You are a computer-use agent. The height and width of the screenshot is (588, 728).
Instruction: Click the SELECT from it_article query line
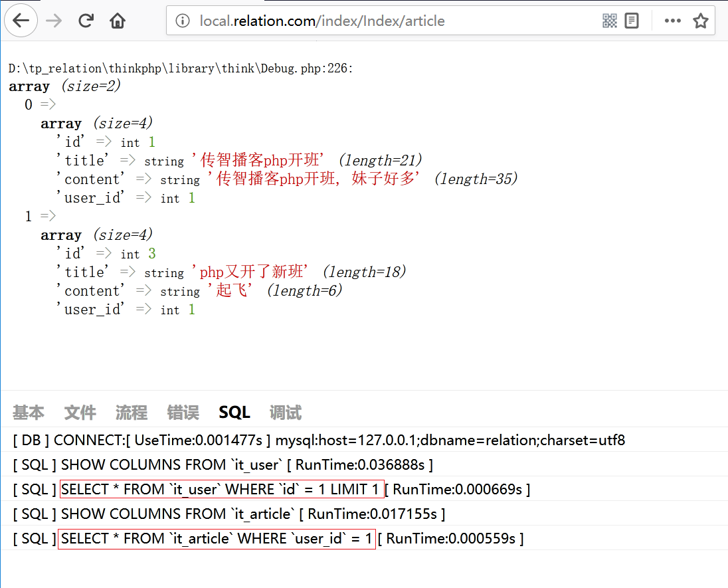217,538
